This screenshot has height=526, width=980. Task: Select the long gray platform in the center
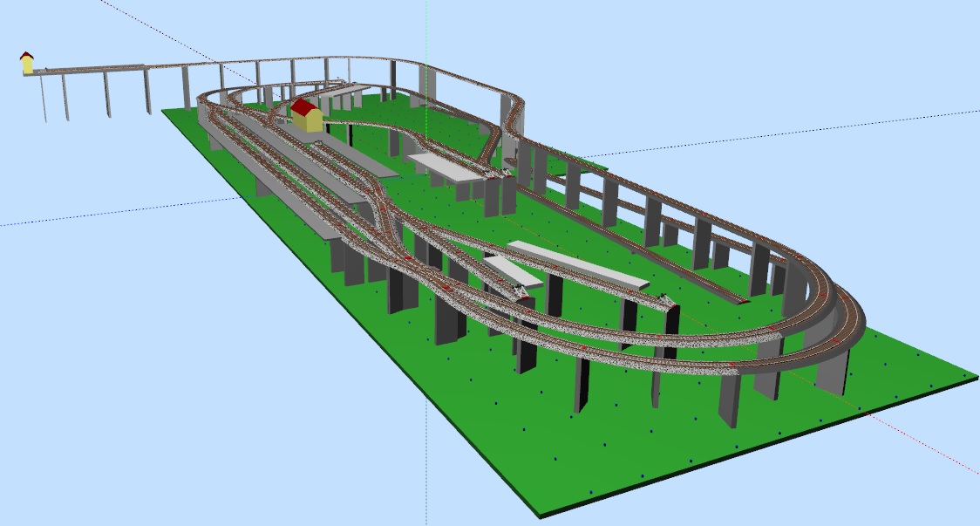(578, 266)
